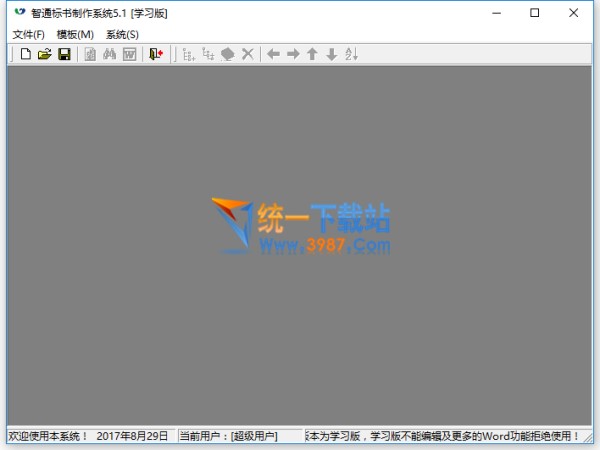600x450 pixels.
Task: Open a file with the folder icon
Action: 45,54
